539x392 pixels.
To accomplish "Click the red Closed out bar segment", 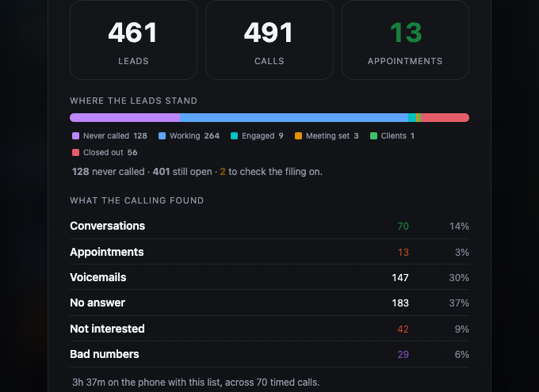I will [445, 117].
